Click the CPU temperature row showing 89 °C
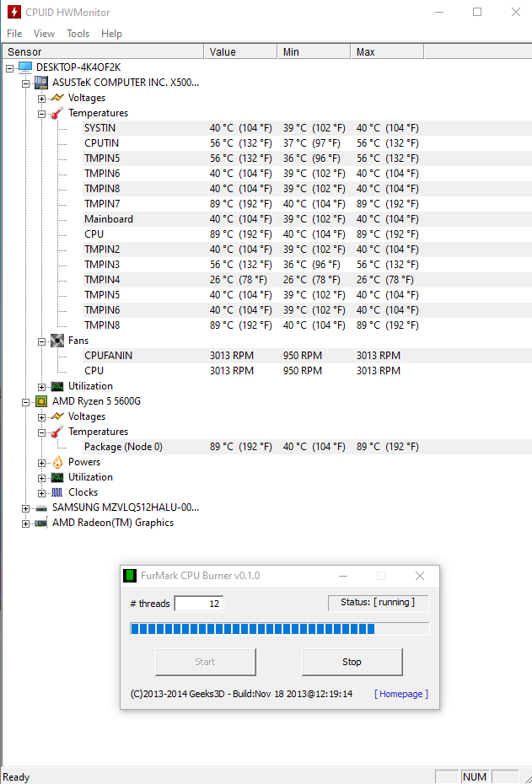This screenshot has height=784, width=532. (307, 234)
